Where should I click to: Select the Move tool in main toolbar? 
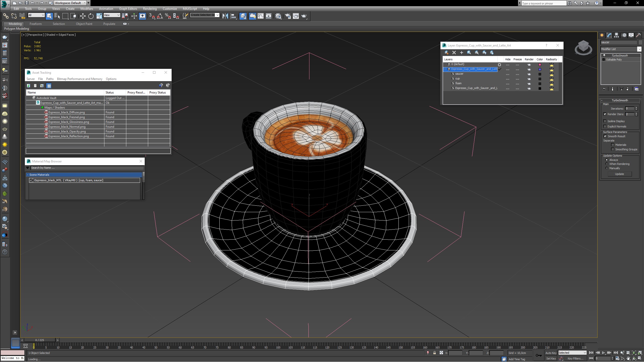[x=83, y=16]
